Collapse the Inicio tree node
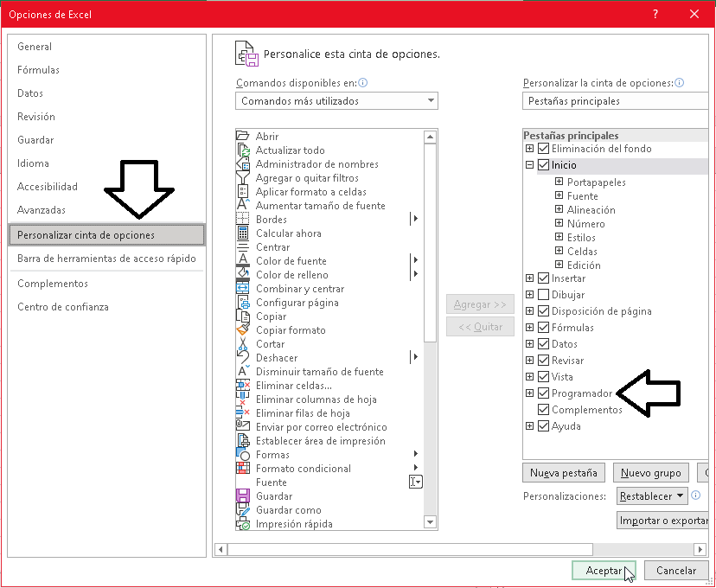This screenshot has height=588, width=716. click(x=530, y=165)
